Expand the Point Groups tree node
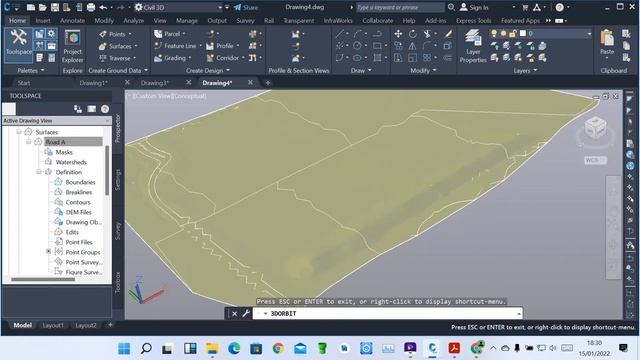The image size is (640, 360). coord(49,252)
